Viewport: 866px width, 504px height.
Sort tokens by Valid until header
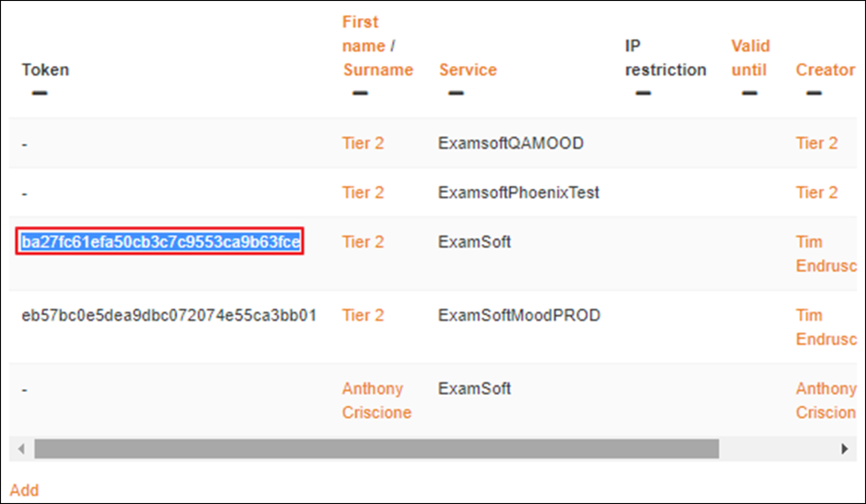click(x=750, y=58)
